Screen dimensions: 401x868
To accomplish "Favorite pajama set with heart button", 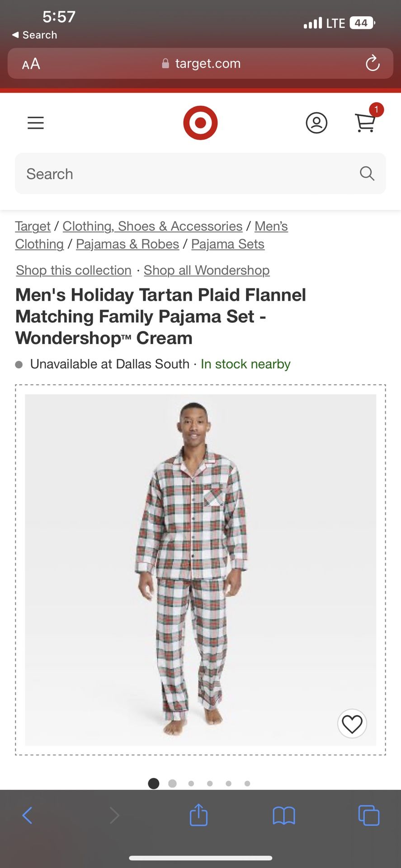I will click(352, 724).
